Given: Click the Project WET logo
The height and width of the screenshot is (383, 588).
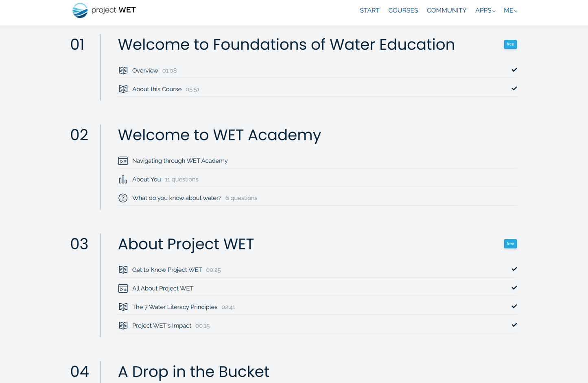Looking at the screenshot, I should [104, 10].
